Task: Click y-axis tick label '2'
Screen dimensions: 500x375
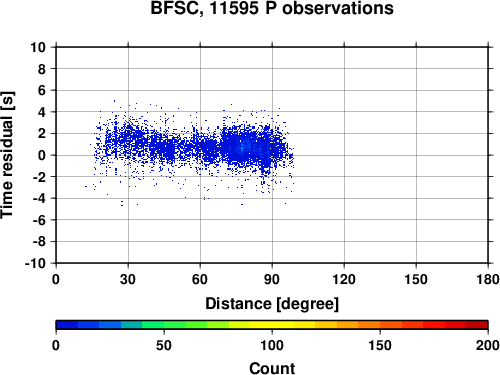Action: [42, 134]
